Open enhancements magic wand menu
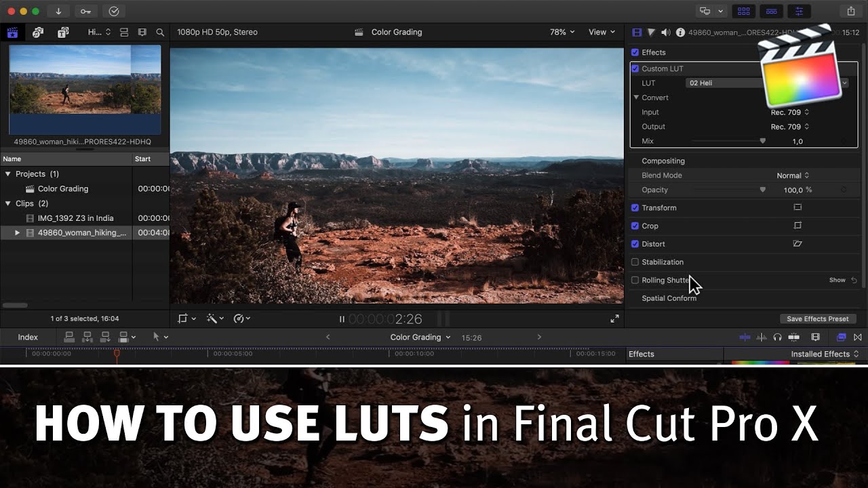868x488 pixels. coord(215,319)
